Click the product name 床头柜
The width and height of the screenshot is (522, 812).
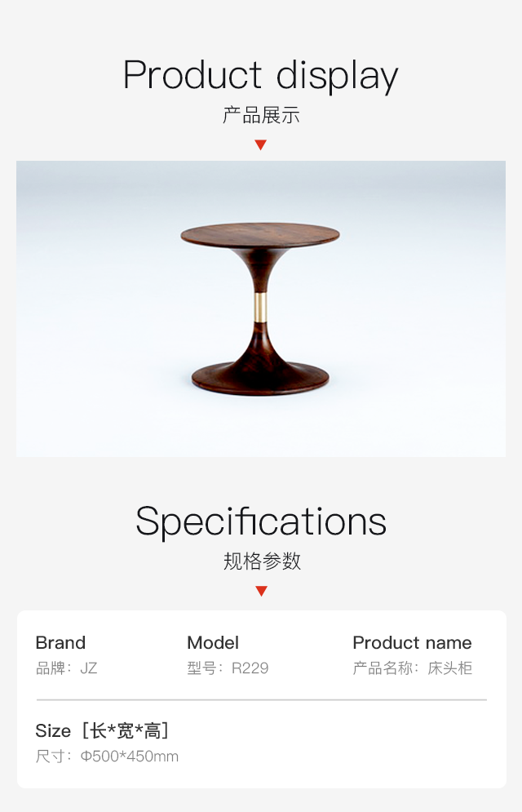450,668
